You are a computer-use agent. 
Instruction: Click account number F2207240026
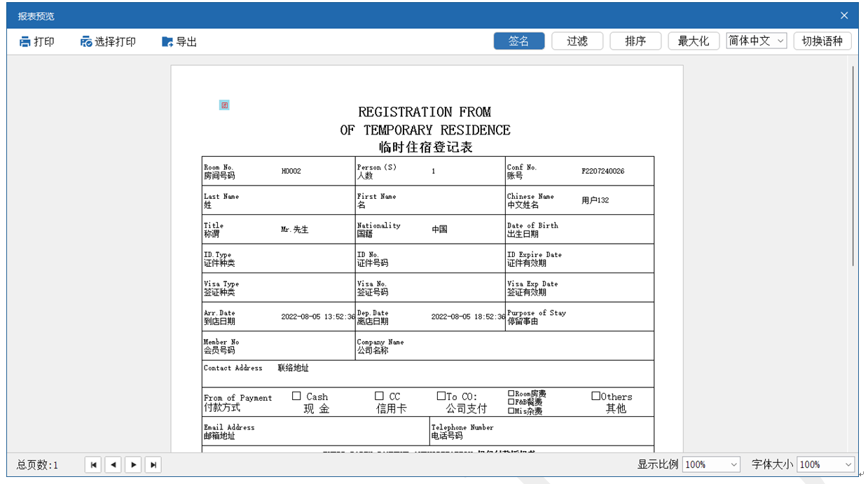tap(603, 171)
